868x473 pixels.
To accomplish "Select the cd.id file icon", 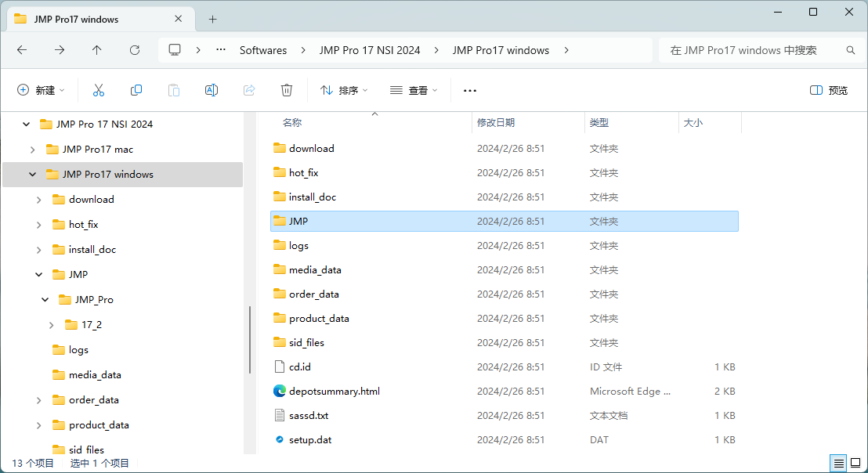I will 280,366.
